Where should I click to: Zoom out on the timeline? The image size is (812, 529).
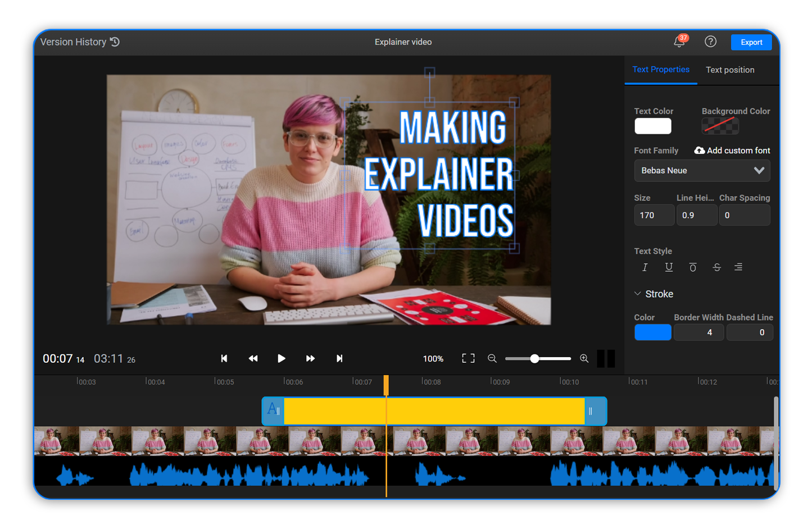[492, 358]
